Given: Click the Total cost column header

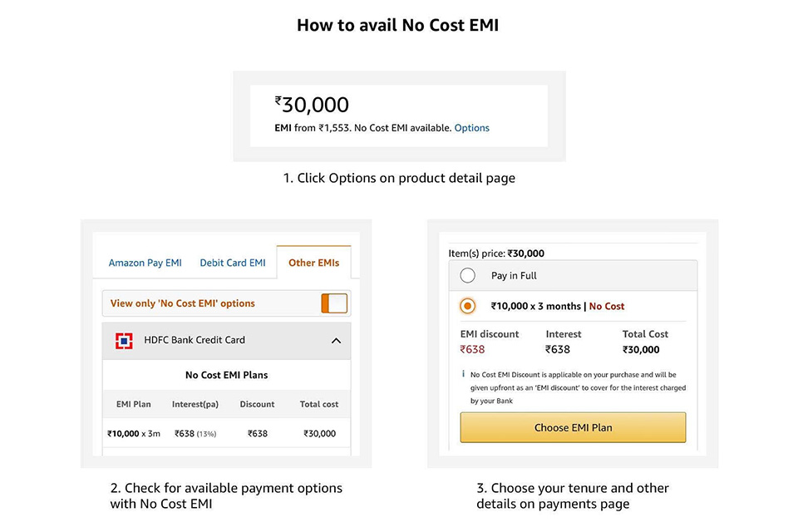Looking at the screenshot, I should coord(319,404).
